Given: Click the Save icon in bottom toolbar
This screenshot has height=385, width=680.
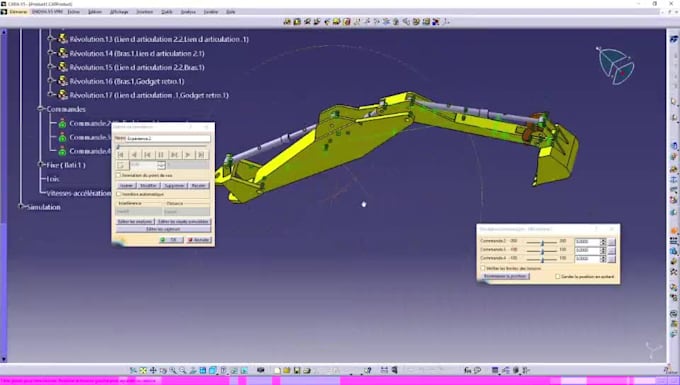Looking at the screenshot, I should [297, 370].
